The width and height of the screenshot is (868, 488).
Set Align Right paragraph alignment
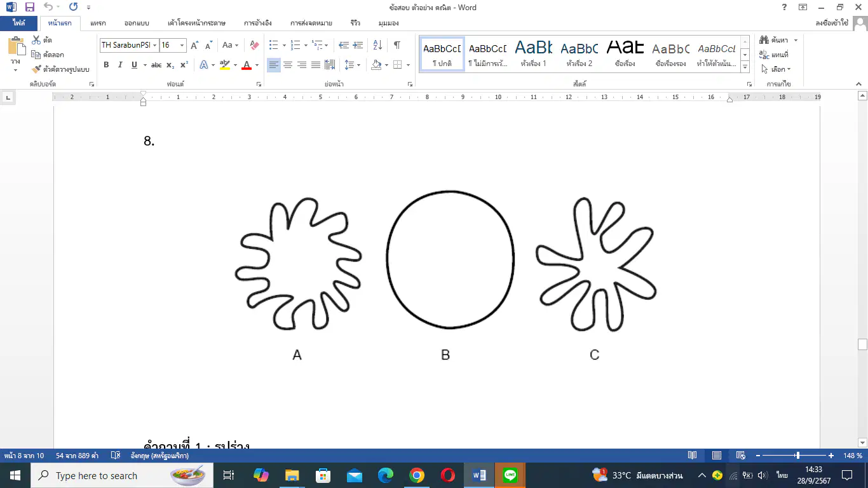302,65
